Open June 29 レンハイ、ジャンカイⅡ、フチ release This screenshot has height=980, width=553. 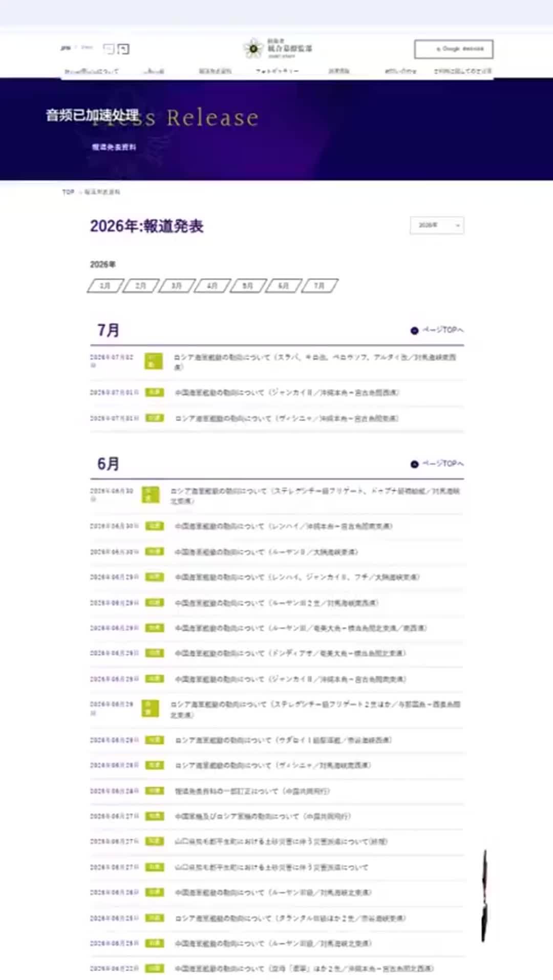click(297, 577)
